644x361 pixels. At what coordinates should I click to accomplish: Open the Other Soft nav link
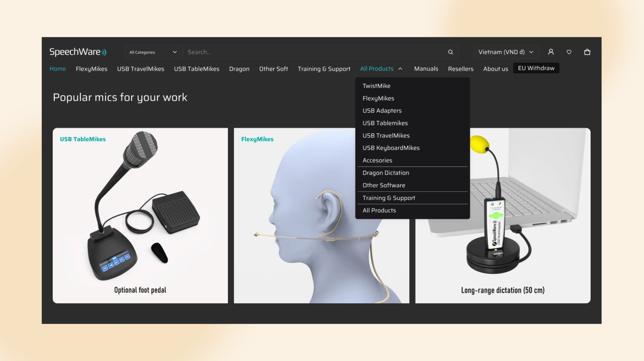coord(273,69)
